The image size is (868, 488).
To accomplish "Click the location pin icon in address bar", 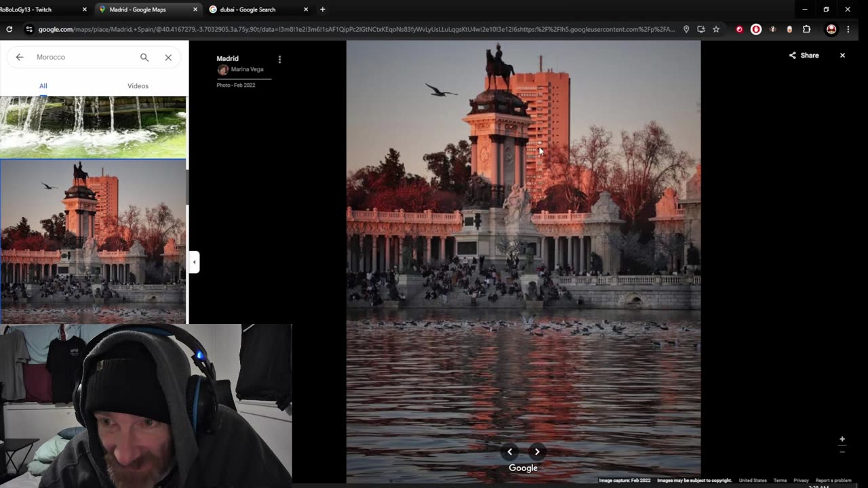I will coord(686,29).
